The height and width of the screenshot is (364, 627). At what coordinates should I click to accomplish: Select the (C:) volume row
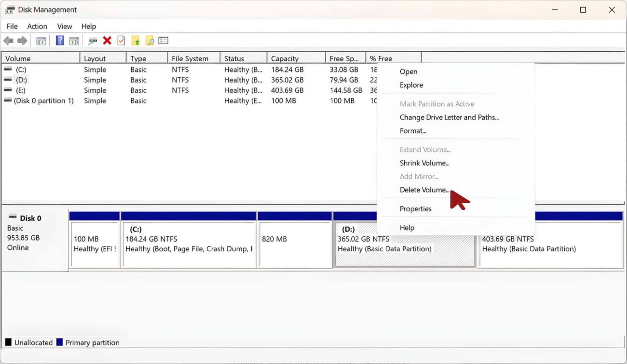coord(189,70)
